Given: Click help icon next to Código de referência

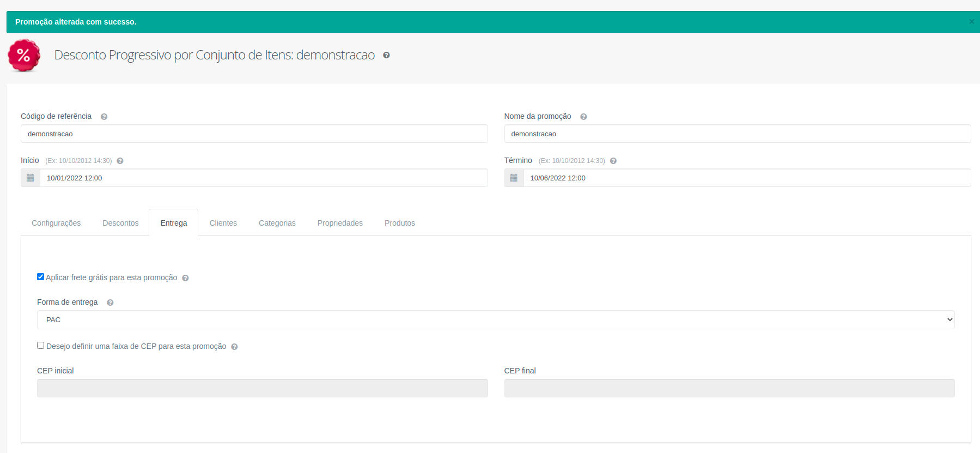Looking at the screenshot, I should click(104, 117).
